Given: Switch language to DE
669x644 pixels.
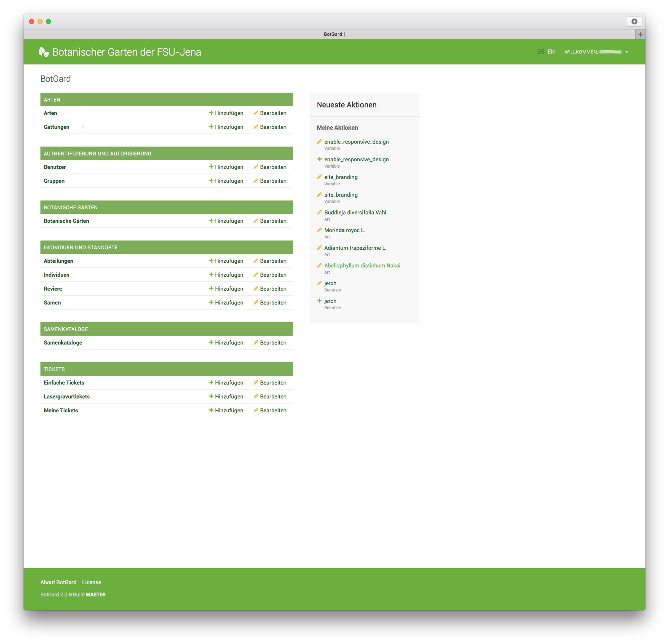Looking at the screenshot, I should 541,52.
